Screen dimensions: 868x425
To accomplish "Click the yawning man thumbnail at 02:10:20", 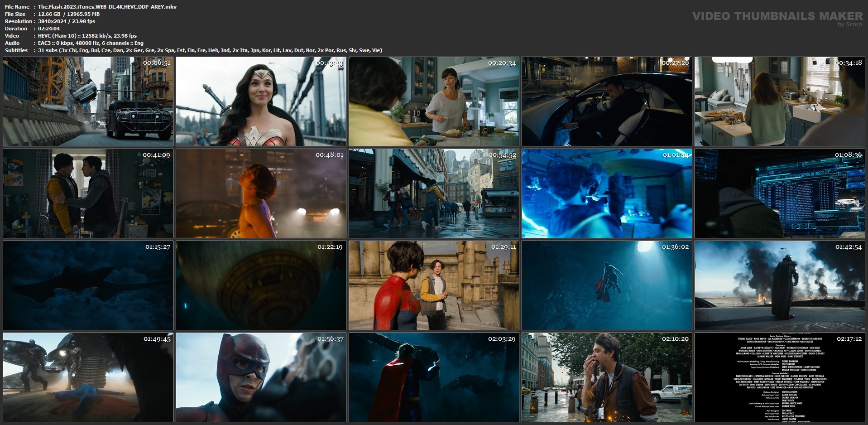I will [x=607, y=377].
